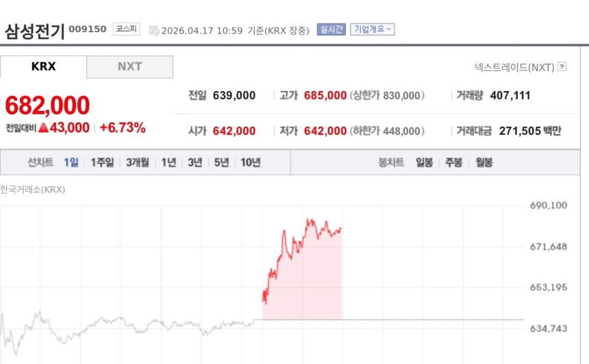Click the 코스피 market badge
589x364 pixels.
(x=126, y=29)
